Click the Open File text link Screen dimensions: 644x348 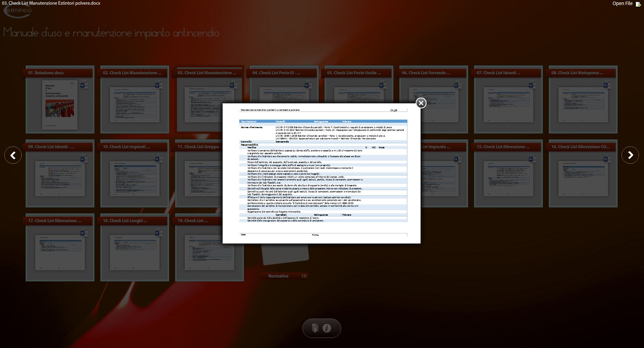622,3
